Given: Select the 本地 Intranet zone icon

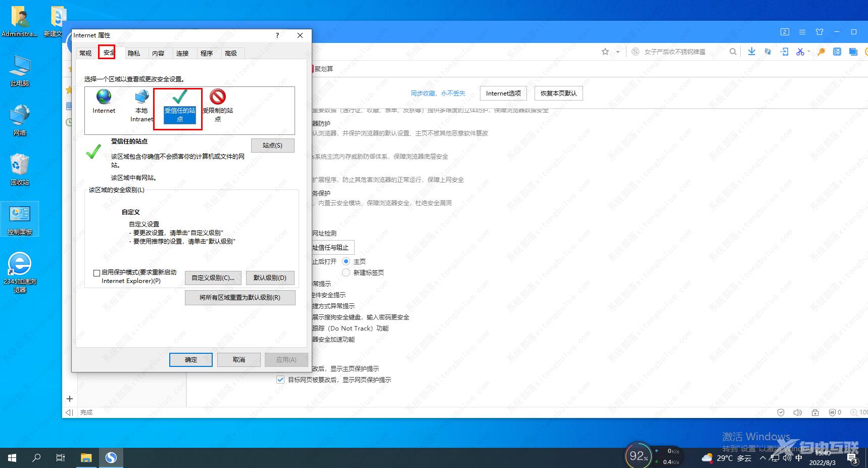Looking at the screenshot, I should 141,106.
